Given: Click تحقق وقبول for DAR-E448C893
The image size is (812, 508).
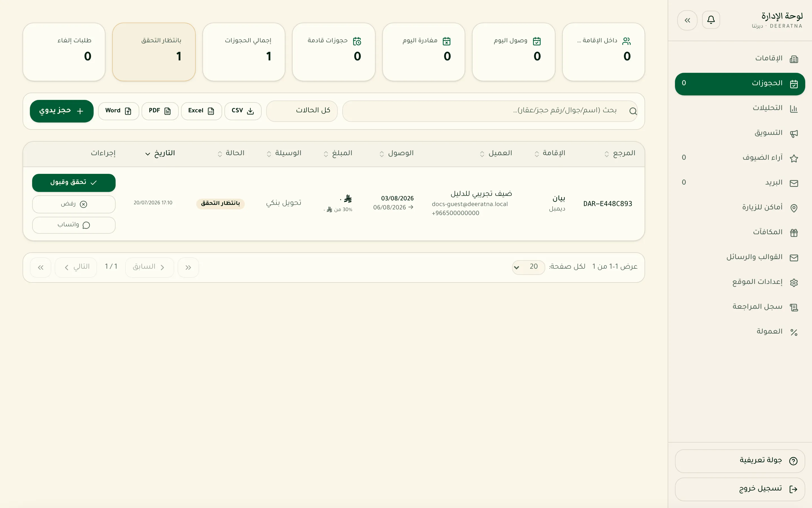Looking at the screenshot, I should pos(74,183).
